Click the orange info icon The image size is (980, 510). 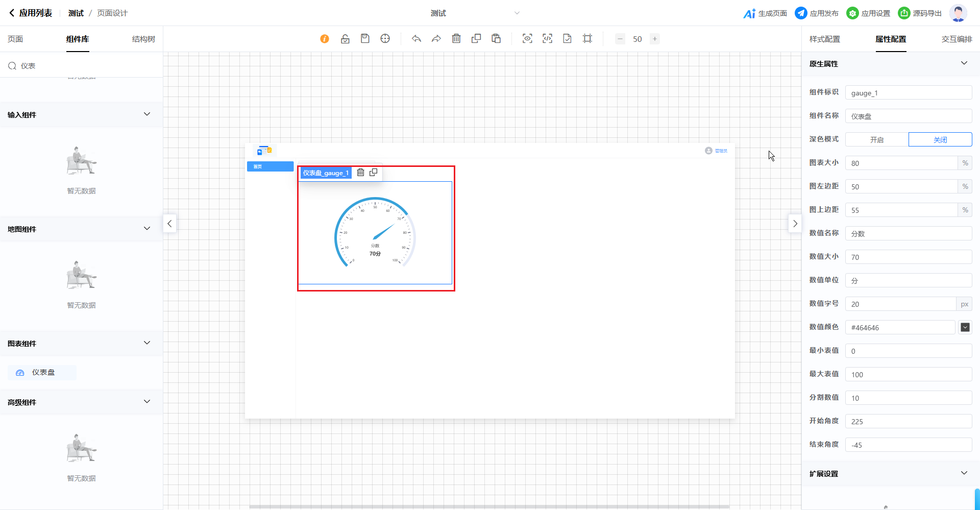pyautogui.click(x=325, y=39)
